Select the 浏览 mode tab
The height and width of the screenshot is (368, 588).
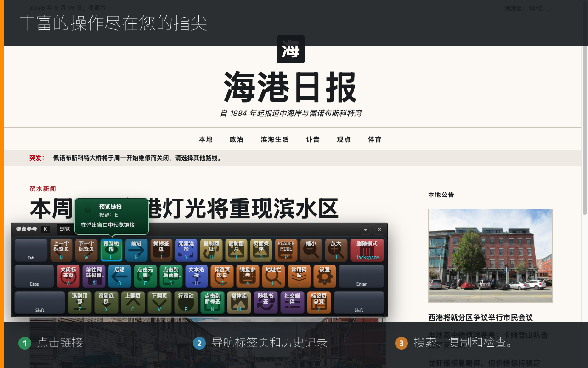coord(65,229)
